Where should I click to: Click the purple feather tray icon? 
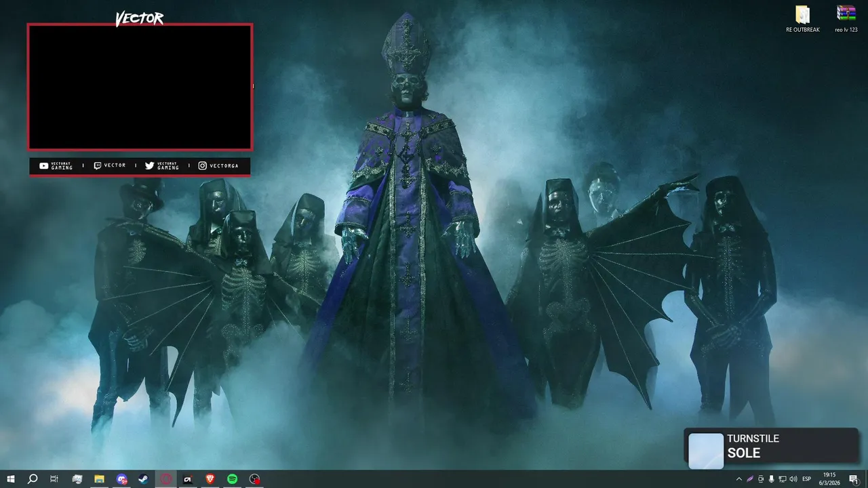(x=750, y=479)
